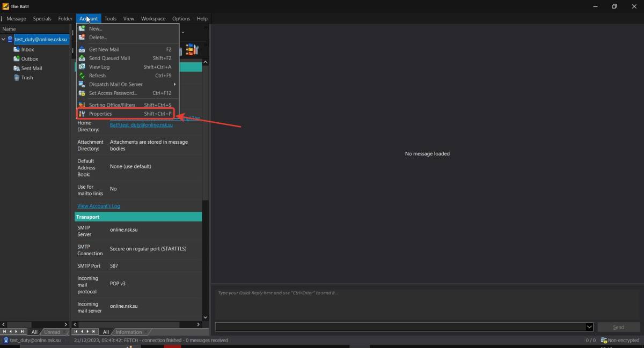Switch to the Information tab

coord(129,332)
